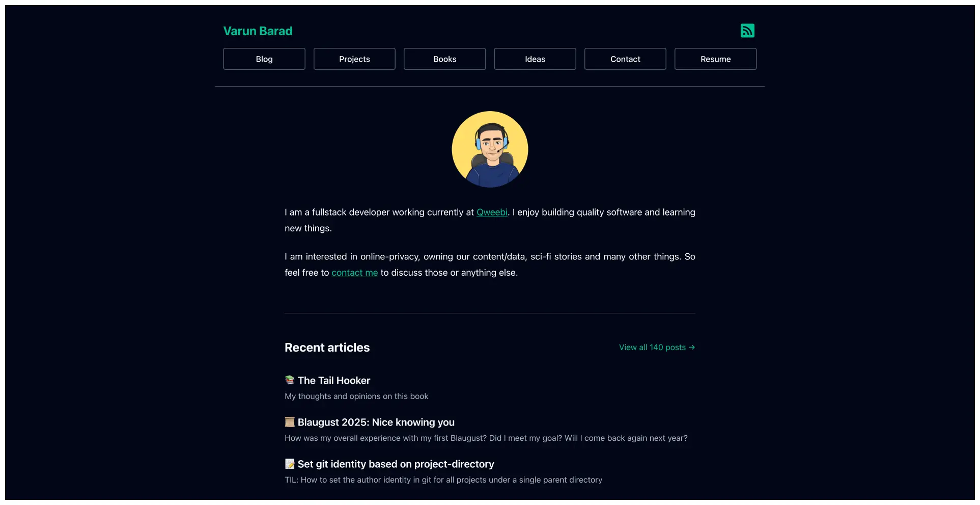Click the memo emoji beside git identity post
Viewport: 980px width, 505px height.
coord(289,464)
